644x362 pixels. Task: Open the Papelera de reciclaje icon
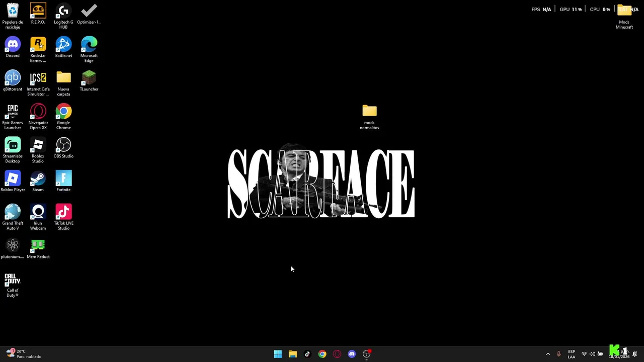13,16
